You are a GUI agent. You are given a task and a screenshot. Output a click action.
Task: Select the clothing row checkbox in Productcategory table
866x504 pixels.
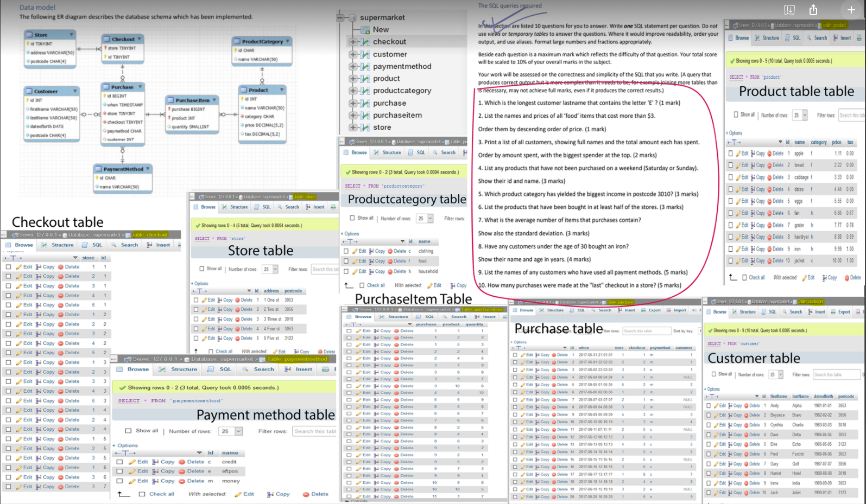click(x=346, y=251)
